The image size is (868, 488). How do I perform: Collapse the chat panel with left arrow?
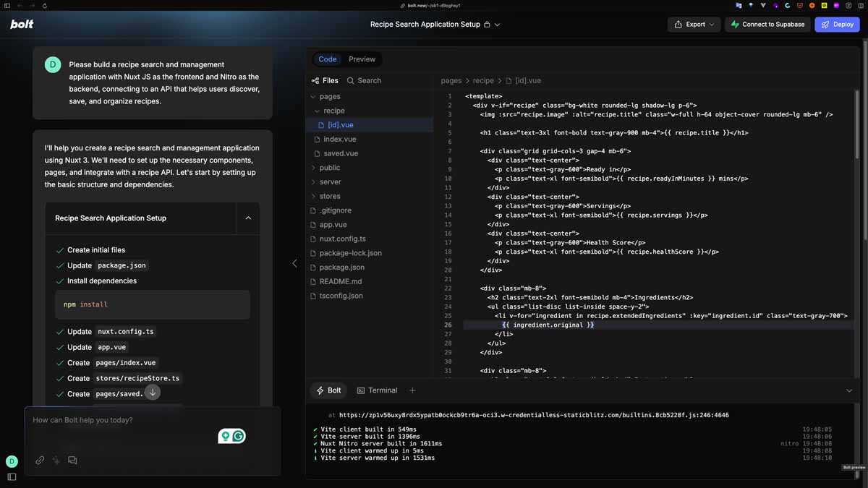tap(294, 264)
